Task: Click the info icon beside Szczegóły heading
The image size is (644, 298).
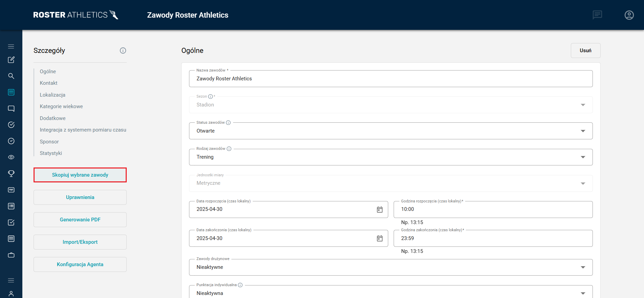Action: pyautogui.click(x=123, y=51)
